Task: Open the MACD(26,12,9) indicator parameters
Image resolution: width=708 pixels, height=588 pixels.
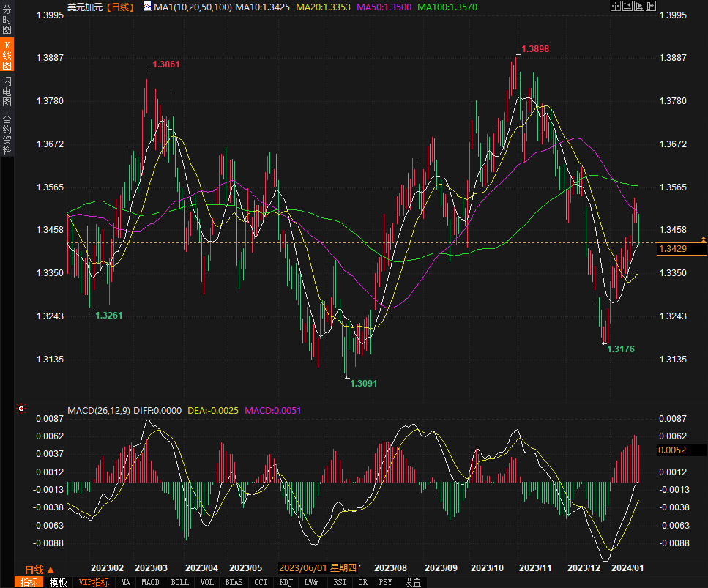Action: click(x=98, y=411)
